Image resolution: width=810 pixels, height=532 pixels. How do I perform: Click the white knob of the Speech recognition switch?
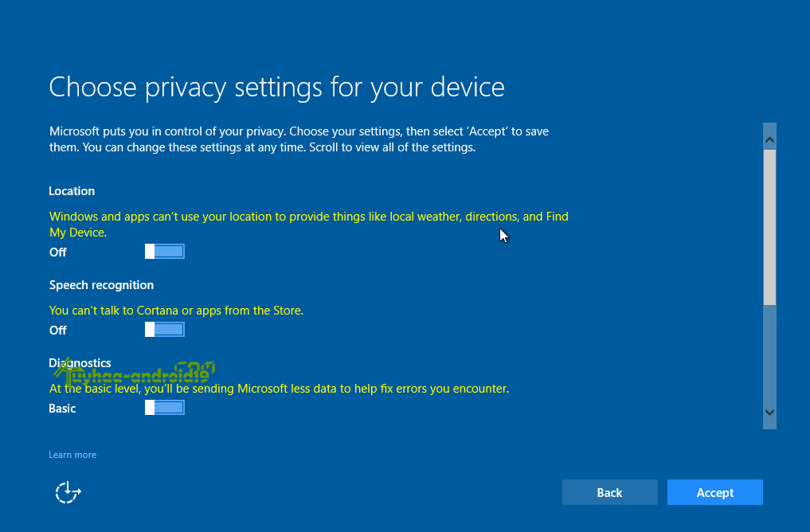click(x=151, y=329)
